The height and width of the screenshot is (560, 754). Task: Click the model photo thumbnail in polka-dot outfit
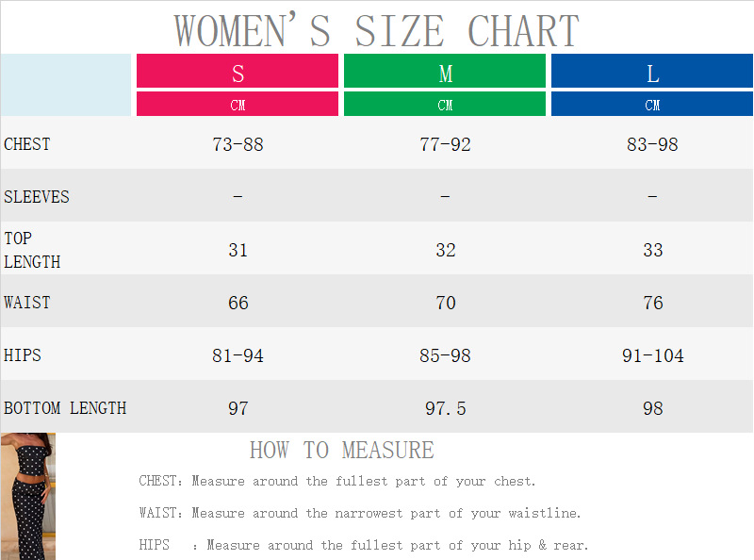click(28, 496)
